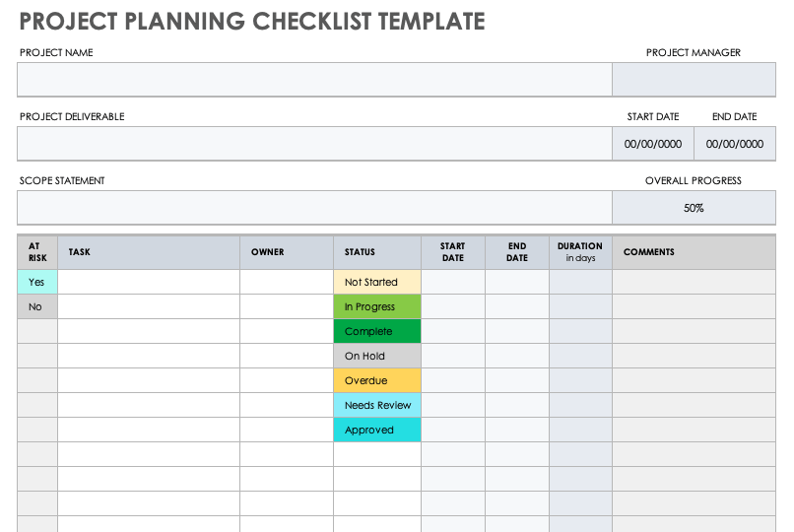This screenshot has width=794, height=532.
Task: Click the orange 'Overdue' status cell
Action: pos(377,380)
